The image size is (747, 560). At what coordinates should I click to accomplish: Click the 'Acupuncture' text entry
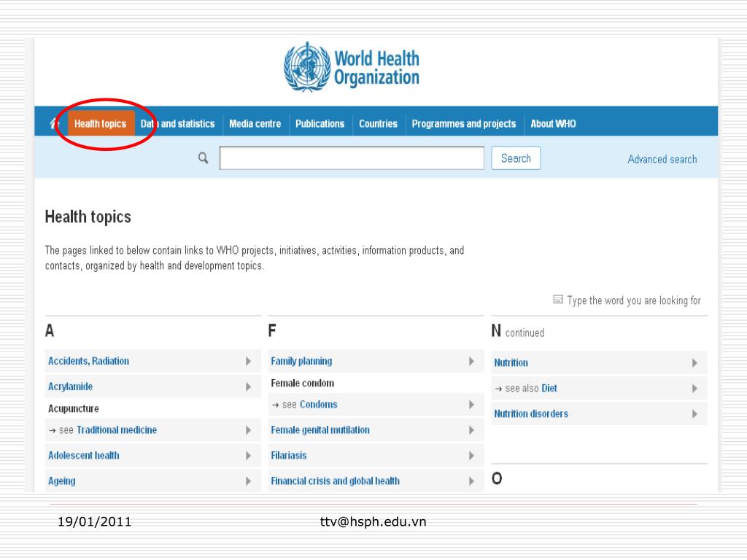click(74, 408)
